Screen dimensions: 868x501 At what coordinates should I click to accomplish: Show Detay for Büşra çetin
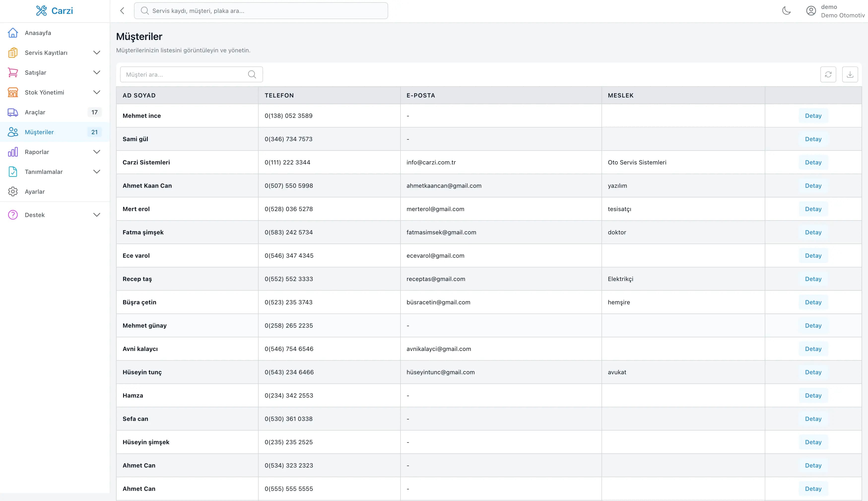(813, 302)
